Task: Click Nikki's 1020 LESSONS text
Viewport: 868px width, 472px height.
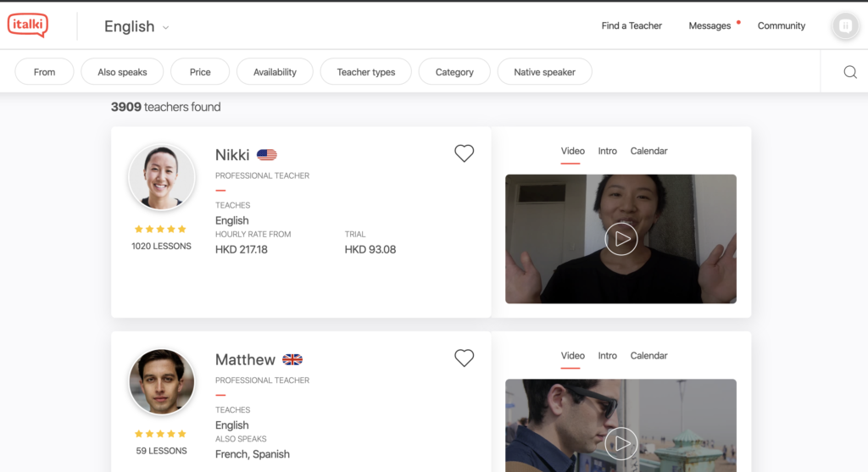Action: pyautogui.click(x=161, y=247)
